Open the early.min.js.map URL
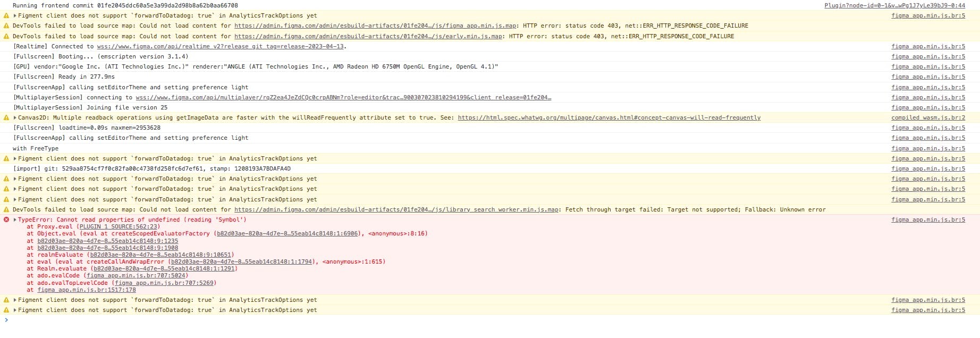 tap(368, 36)
